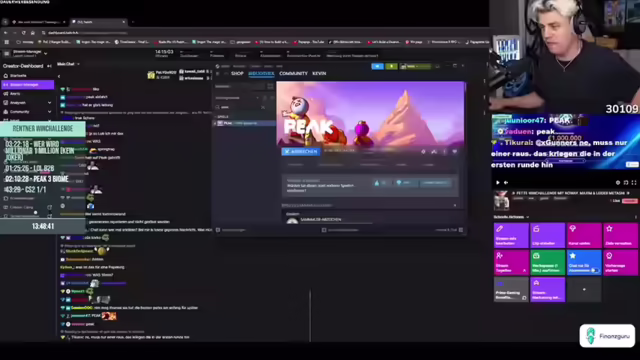640x360 pixels.
Task: Open the KEVIN profile tab in Steam
Action: [x=319, y=73]
